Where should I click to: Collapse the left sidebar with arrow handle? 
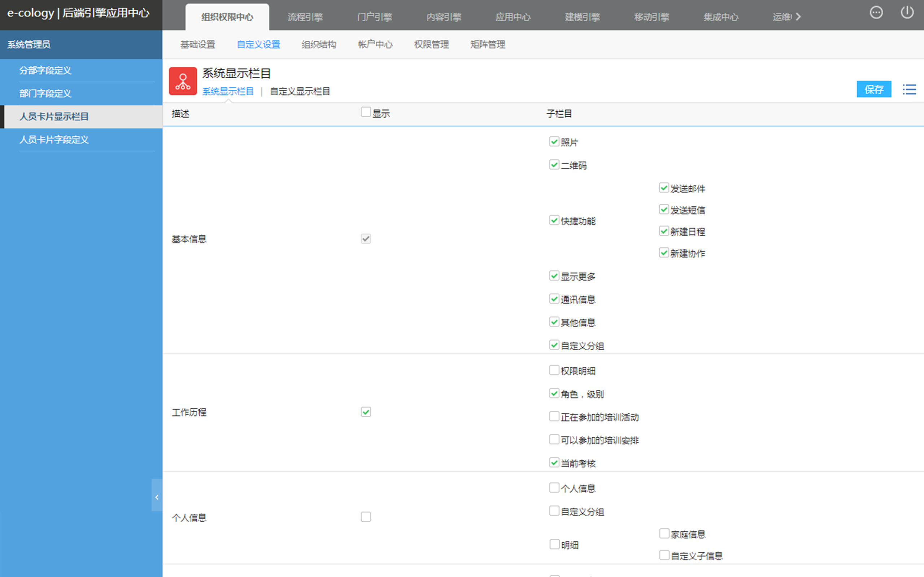pos(157,497)
